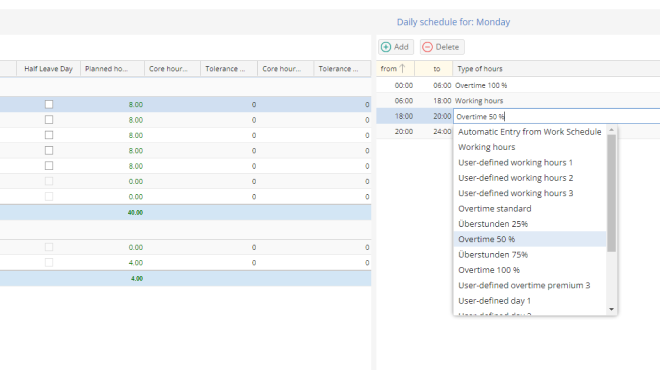
Task: Sort by the 'from' column header
Action: (395, 69)
